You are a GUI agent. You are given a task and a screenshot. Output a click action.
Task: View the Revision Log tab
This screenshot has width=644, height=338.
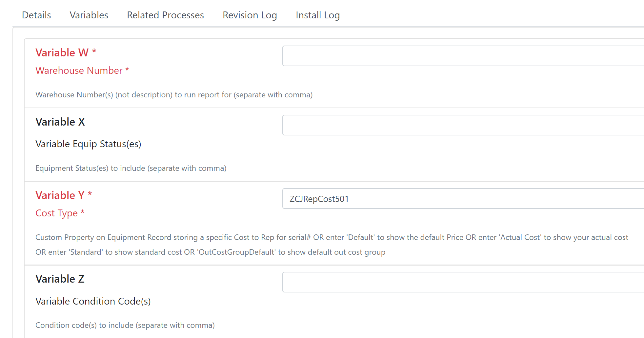point(250,15)
